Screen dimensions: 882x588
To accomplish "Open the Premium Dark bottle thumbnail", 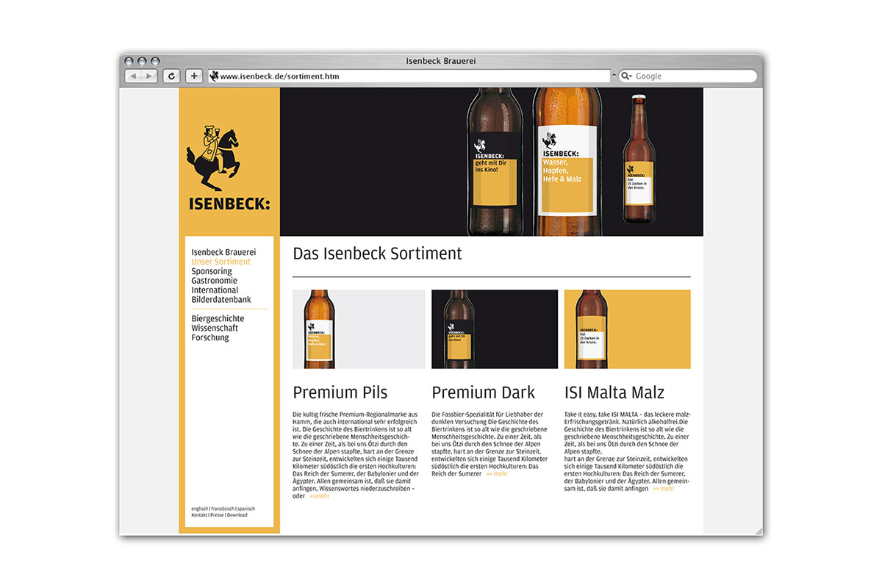I will [495, 329].
